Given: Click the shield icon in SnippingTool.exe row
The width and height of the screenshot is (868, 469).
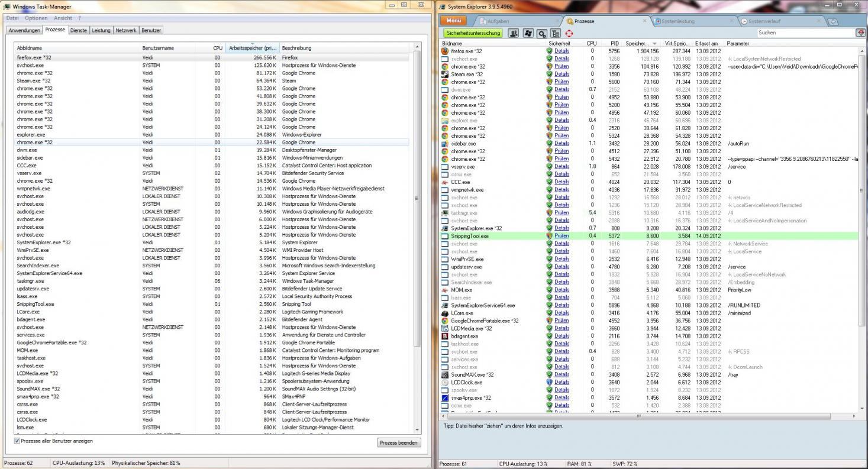Looking at the screenshot, I should tap(549, 235).
